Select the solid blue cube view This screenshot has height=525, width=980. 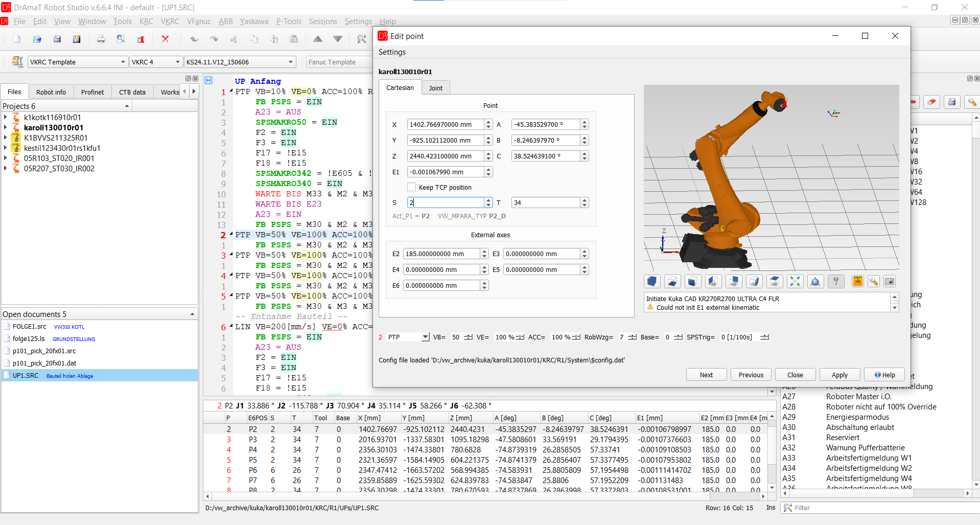tap(651, 281)
